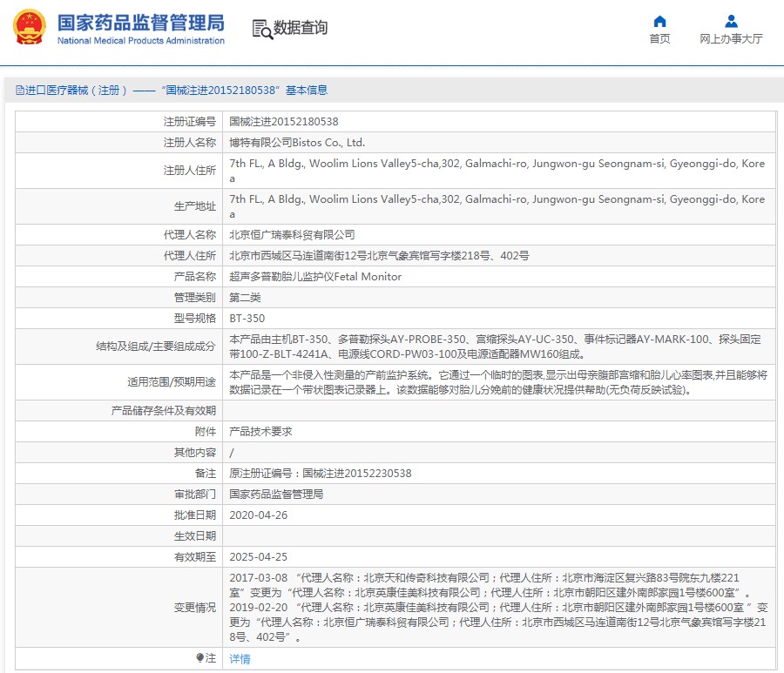Click the document icon beside 进口医疗器械
Screen dimensions: 784x673
click(19, 90)
